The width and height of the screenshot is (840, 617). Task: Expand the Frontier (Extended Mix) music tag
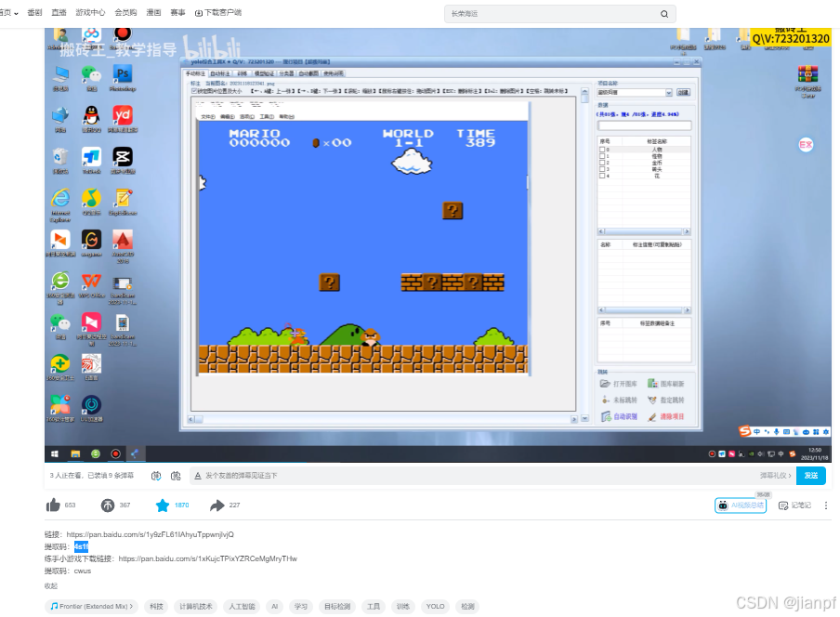pos(92,606)
